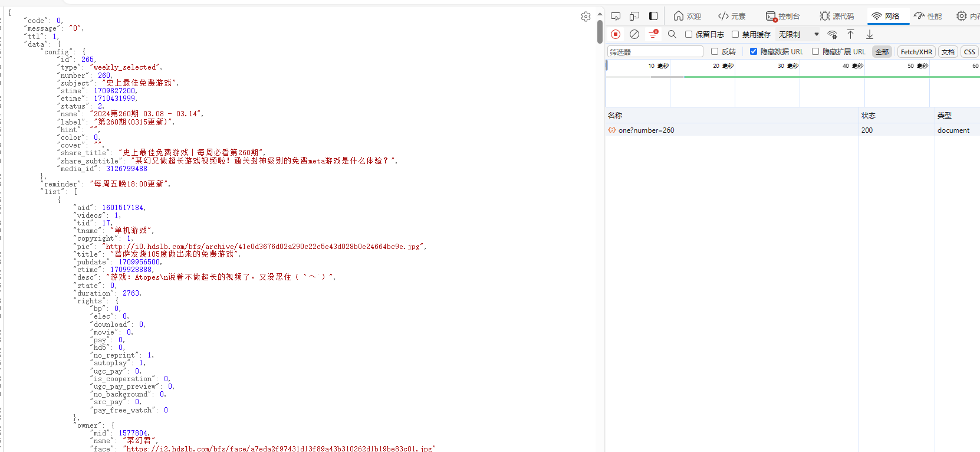Filter requests by 文档 documents
Image resolution: width=980 pixels, height=452 pixels.
(948, 52)
